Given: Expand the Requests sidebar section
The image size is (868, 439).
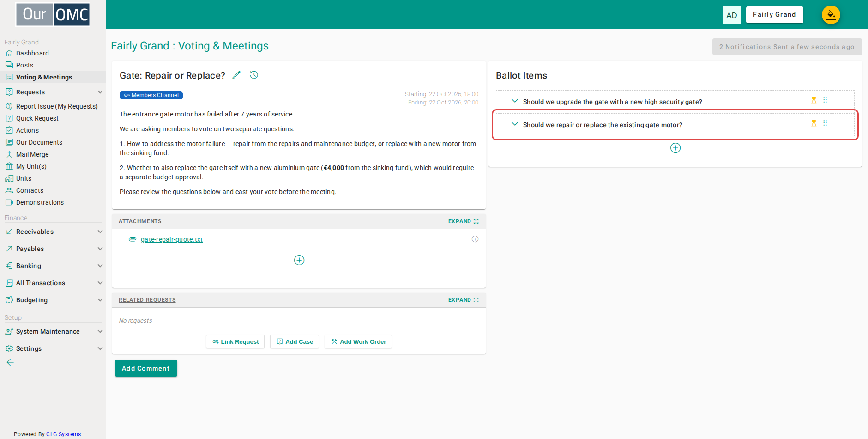Looking at the screenshot, I should [100, 92].
